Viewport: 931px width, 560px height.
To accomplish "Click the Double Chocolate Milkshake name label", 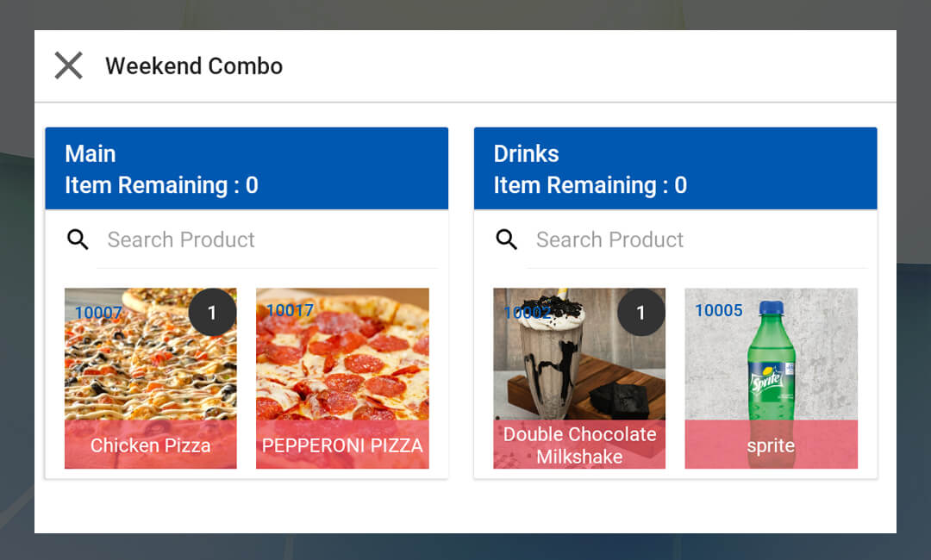I will (x=579, y=445).
